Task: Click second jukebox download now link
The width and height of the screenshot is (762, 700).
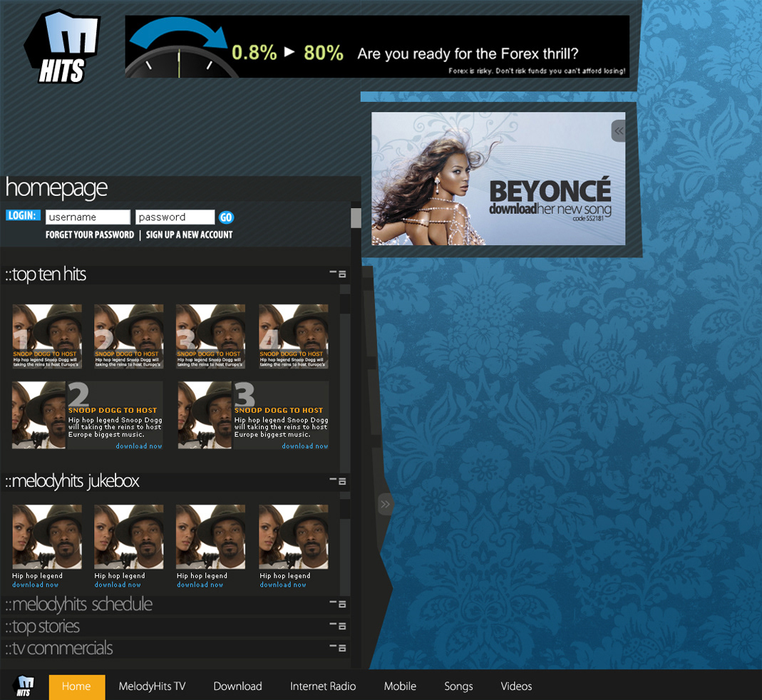Action: 118,585
